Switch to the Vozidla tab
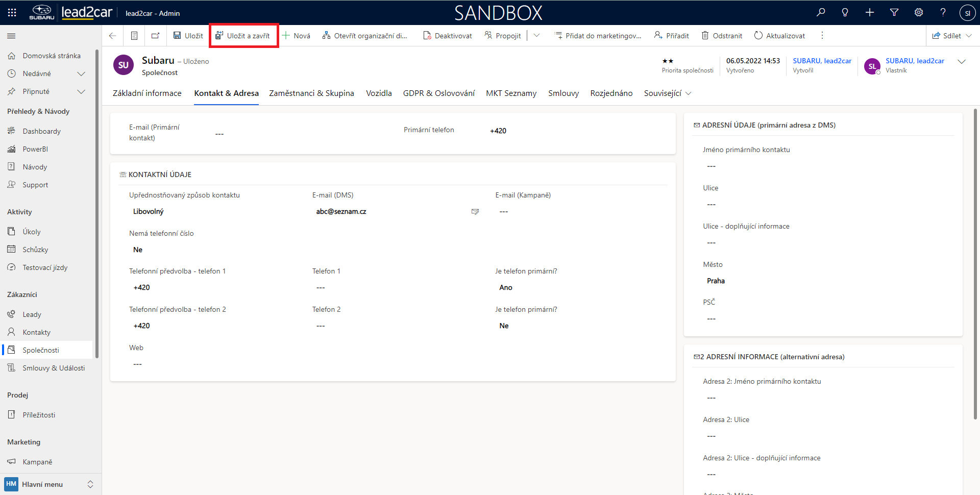980x495 pixels. (x=379, y=93)
